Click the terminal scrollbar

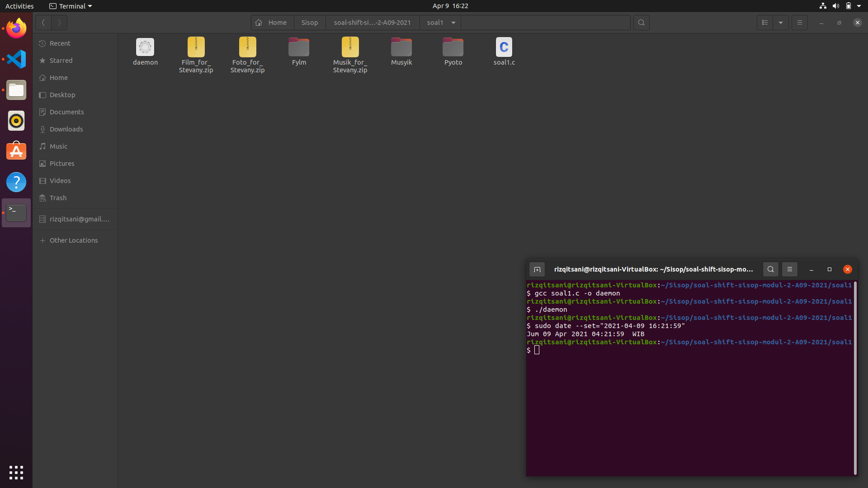click(x=855, y=378)
